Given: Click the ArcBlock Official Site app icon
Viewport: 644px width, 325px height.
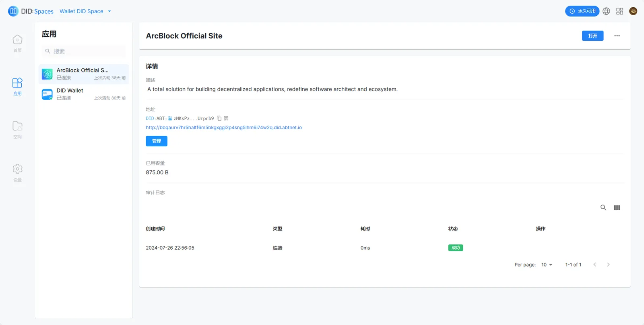Looking at the screenshot, I should 47,74.
